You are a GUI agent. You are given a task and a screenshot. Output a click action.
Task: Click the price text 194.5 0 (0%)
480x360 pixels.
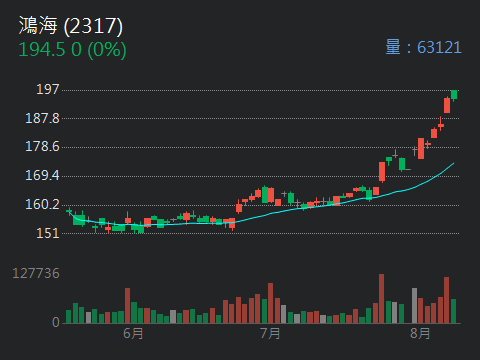[72, 50]
